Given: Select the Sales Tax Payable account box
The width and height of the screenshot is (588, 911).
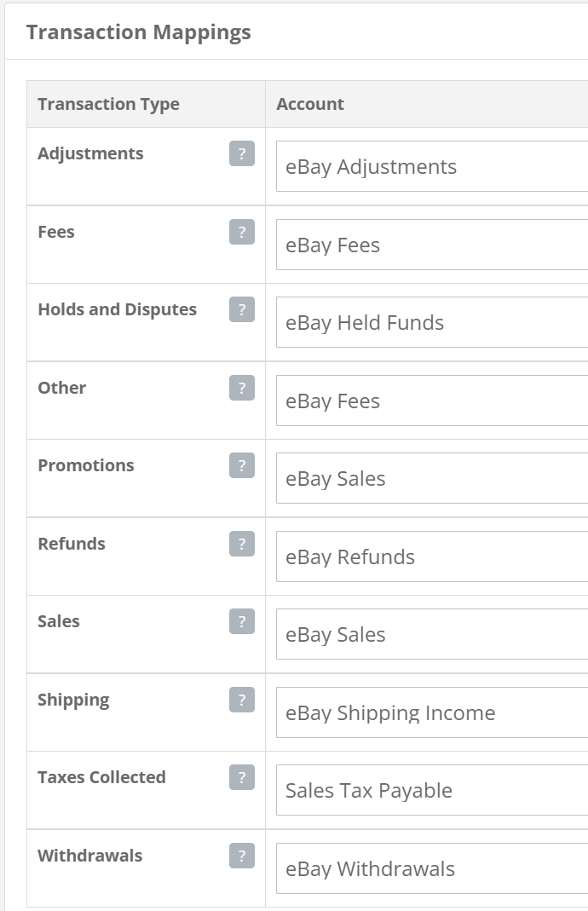Looking at the screenshot, I should (x=432, y=790).
